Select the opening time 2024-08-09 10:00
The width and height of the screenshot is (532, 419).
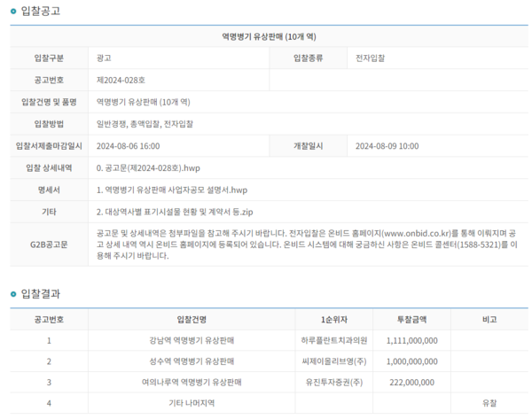pos(387,146)
